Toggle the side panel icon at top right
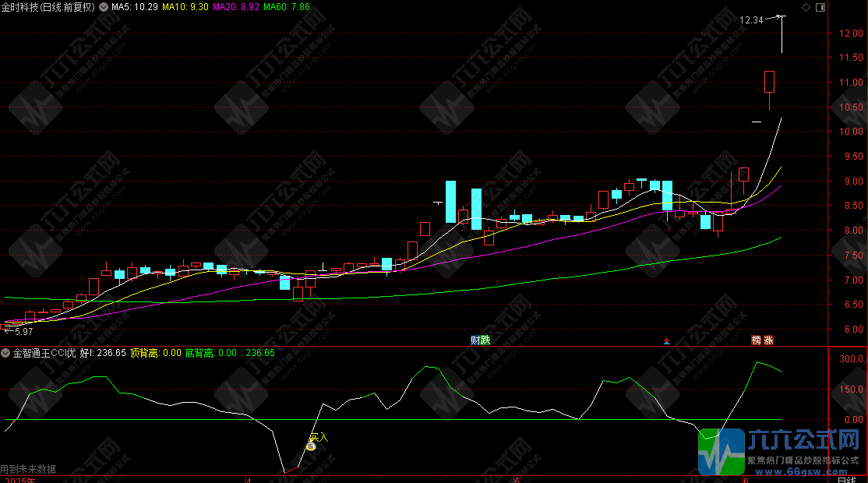 819,7
